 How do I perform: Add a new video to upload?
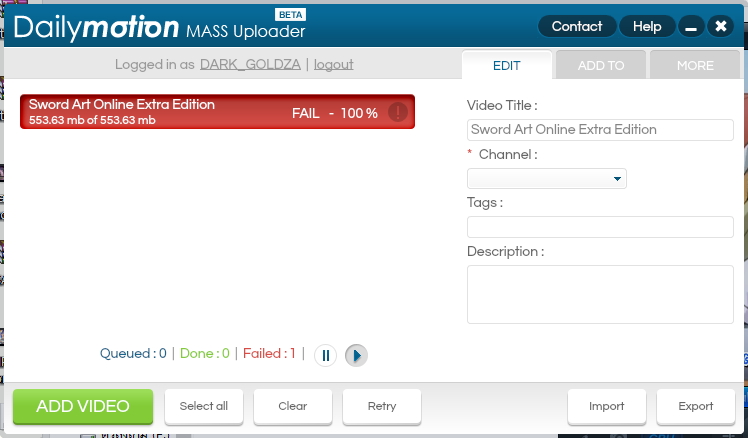point(83,407)
